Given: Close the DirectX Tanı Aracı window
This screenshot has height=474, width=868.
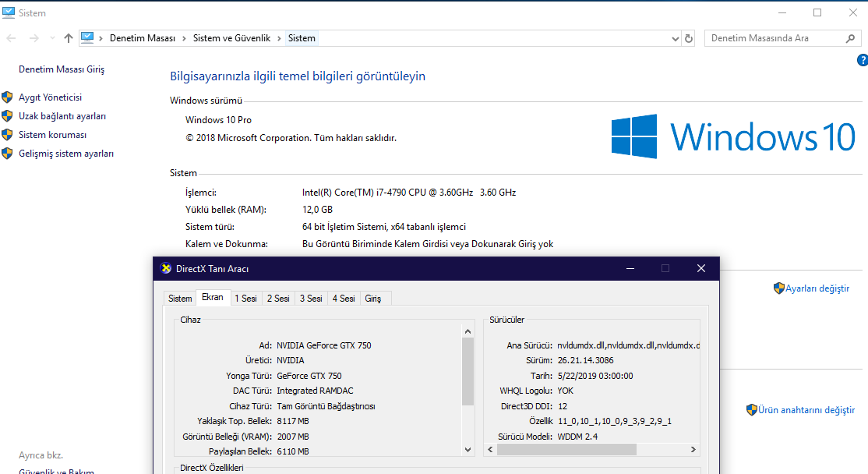Looking at the screenshot, I should (x=700, y=268).
